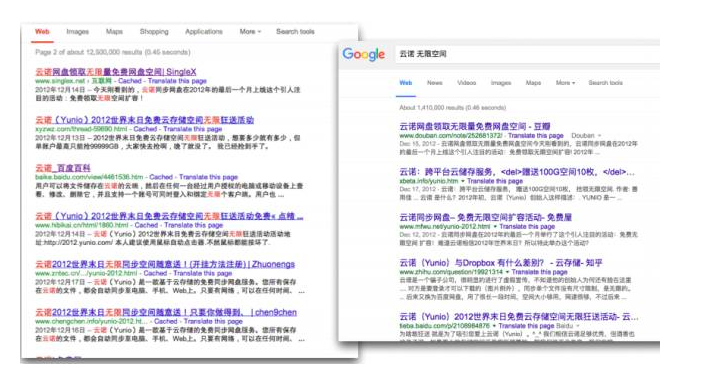Open Maps tab in left results window
The height and width of the screenshot is (376, 703).
coord(114,31)
